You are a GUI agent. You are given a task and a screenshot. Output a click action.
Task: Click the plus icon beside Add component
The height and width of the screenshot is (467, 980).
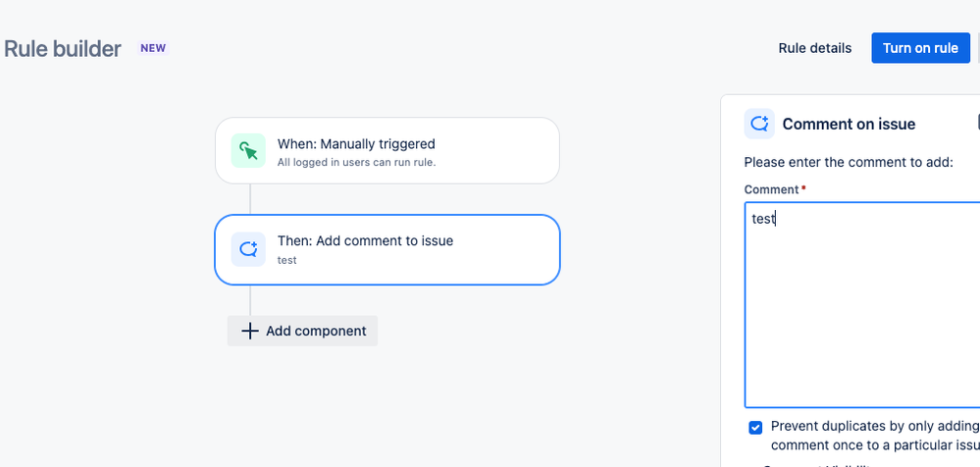250,331
